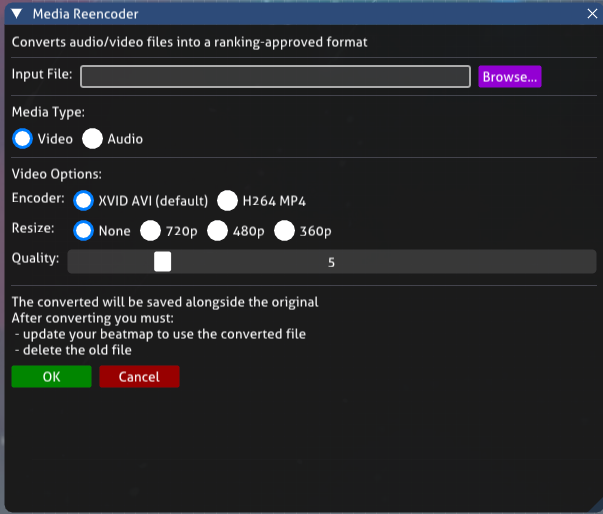Viewport: 603px width, 514px height.
Task: Click the Quality slider handle
Action: pos(163,262)
